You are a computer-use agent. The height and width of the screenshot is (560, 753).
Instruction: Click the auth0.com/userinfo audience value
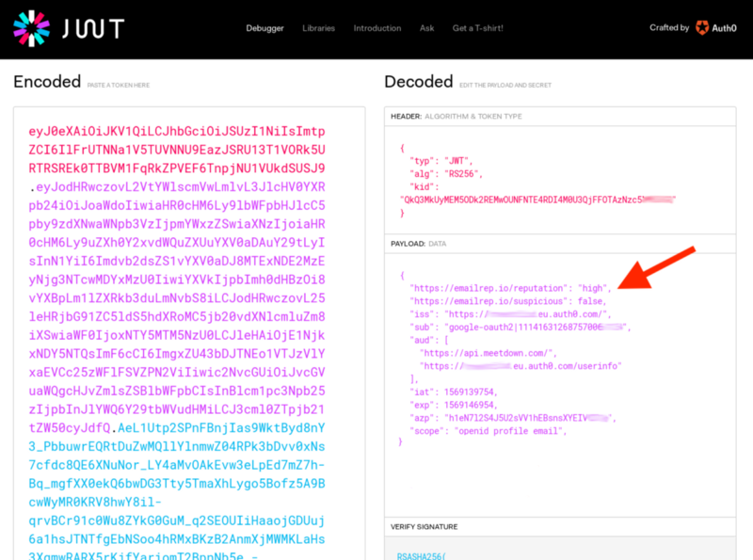click(x=521, y=366)
